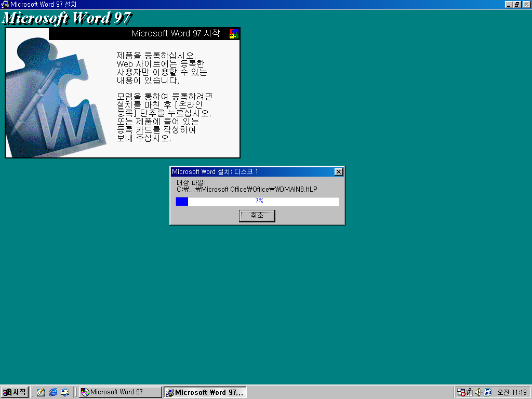Click the 취소 (Cancel) button in setup dialog
This screenshot has height=399, width=532.
point(257,216)
